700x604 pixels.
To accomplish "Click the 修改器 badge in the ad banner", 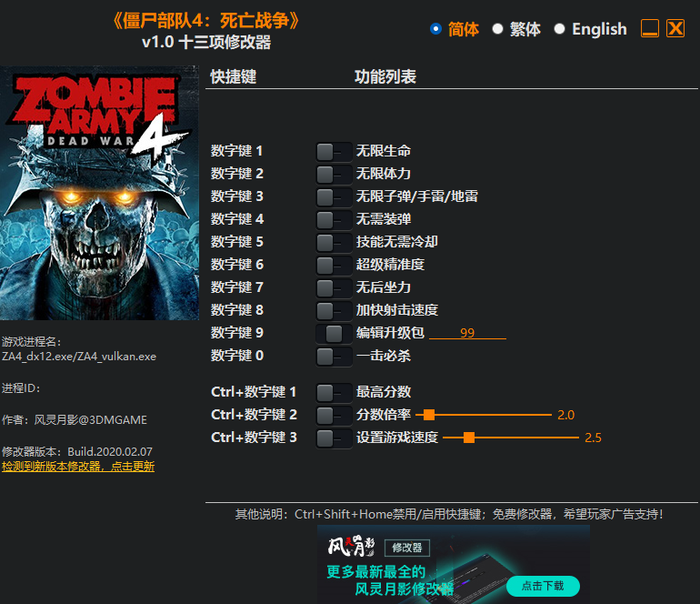I will [x=407, y=548].
